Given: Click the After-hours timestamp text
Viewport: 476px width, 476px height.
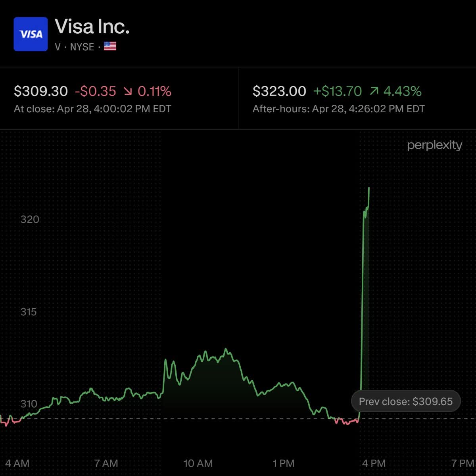Looking at the screenshot, I should coord(338,109).
